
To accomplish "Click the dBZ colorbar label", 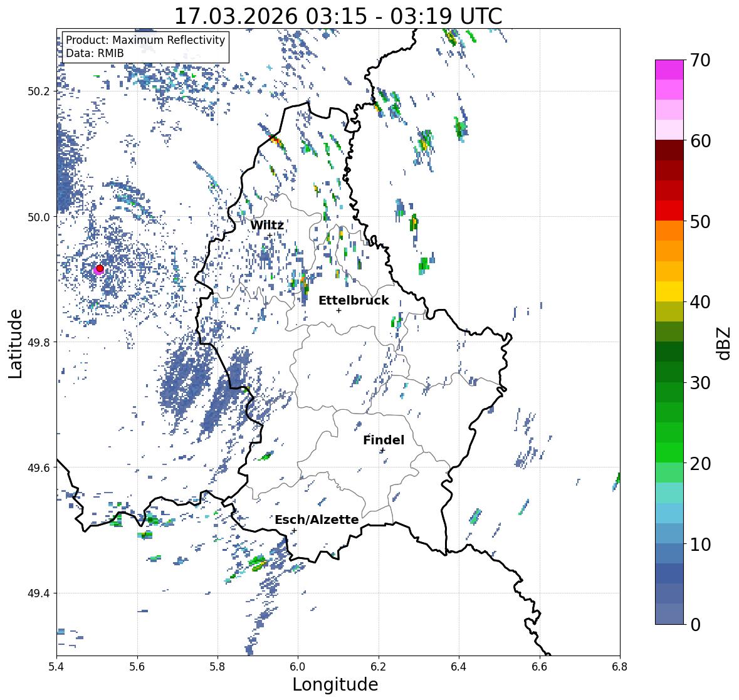I will click(725, 343).
